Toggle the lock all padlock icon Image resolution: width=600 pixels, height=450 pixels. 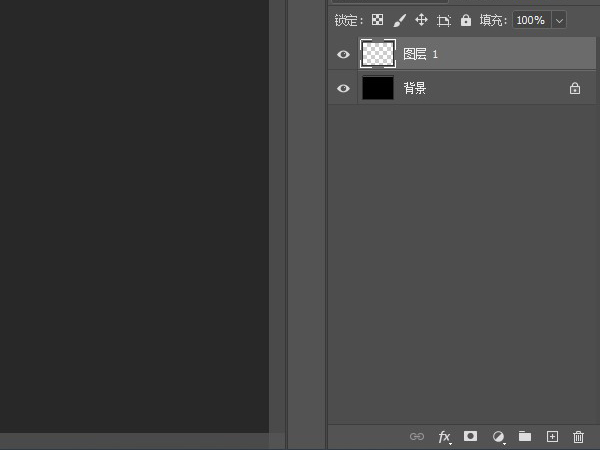click(465, 20)
